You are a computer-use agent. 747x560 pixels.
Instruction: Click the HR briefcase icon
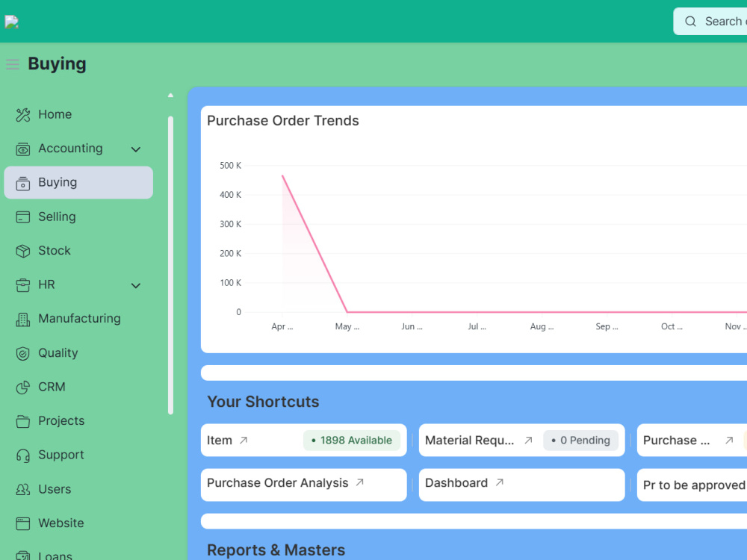coord(23,284)
